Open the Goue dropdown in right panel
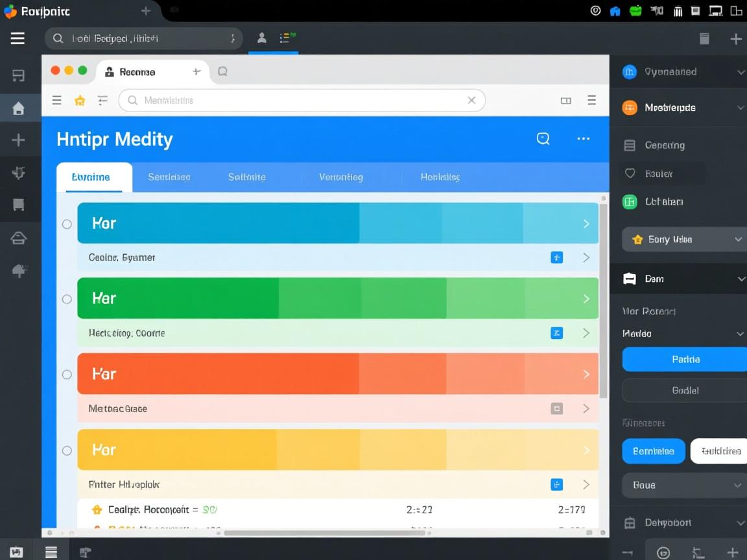The width and height of the screenshot is (747, 560). point(684,485)
